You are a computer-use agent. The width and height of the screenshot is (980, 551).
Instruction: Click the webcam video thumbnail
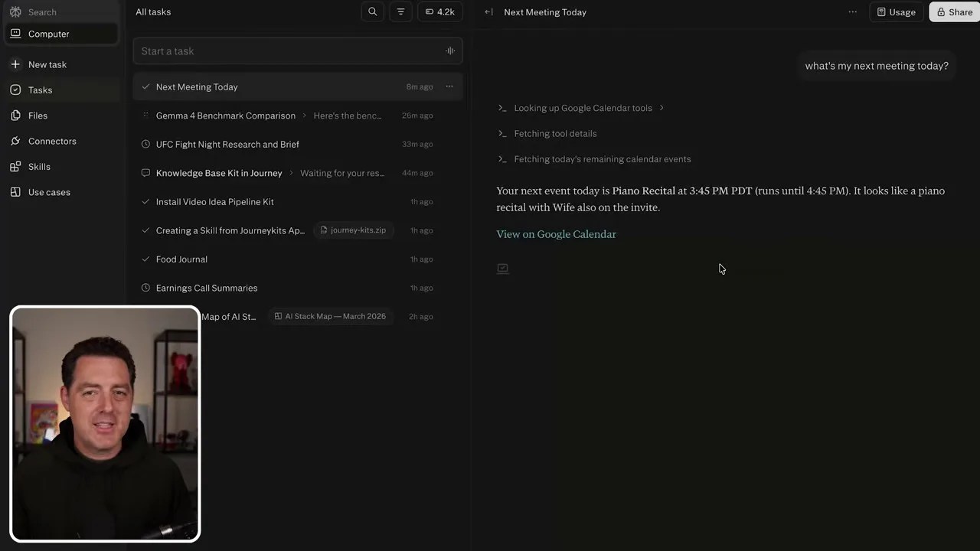tap(105, 424)
